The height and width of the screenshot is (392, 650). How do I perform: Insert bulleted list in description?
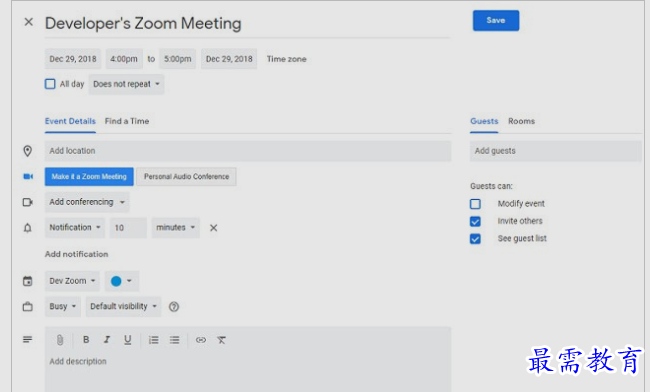pos(175,340)
